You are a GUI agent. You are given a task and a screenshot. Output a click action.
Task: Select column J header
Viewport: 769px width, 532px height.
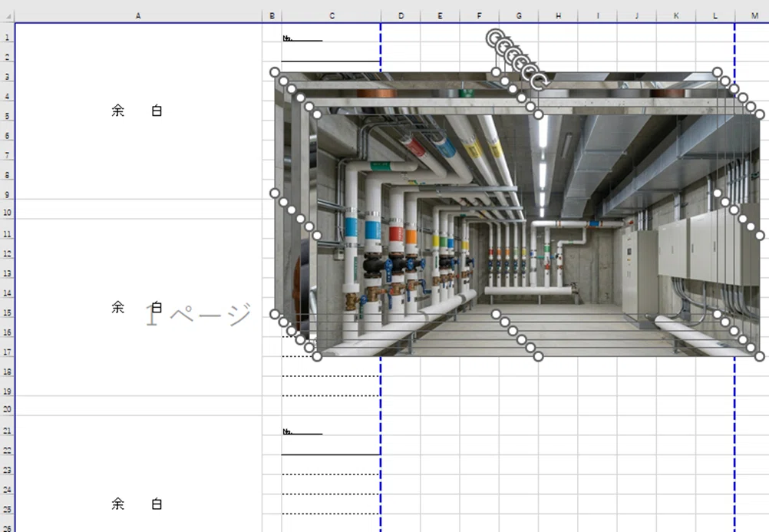636,16
